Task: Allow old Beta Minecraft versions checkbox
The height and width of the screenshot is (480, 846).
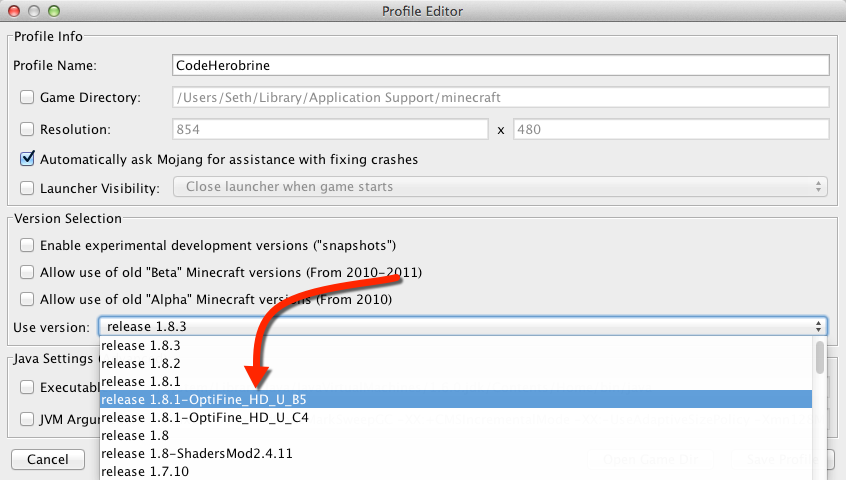Action: tap(27, 272)
